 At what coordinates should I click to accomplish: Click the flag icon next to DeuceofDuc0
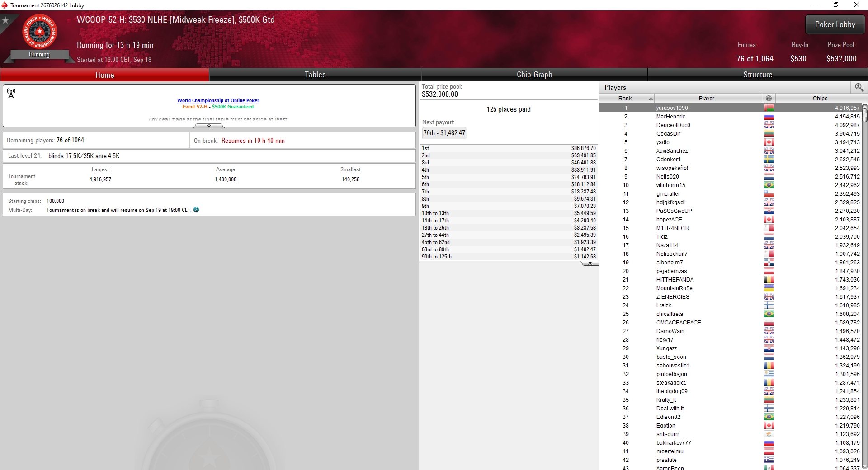769,125
